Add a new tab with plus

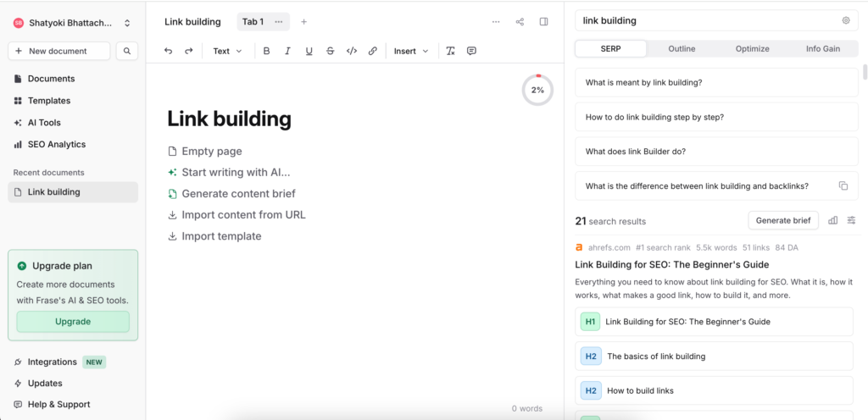point(303,21)
